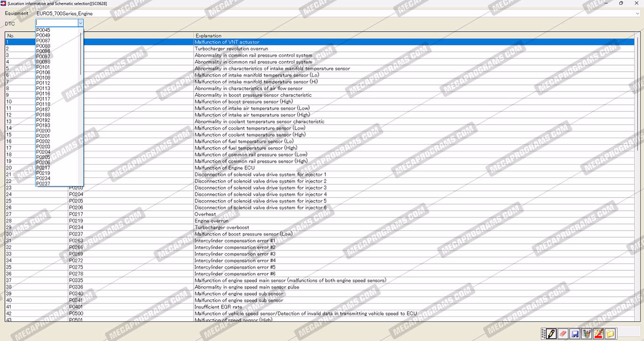Screen dimensions: 644x341
Task: Click the application icon in title bar
Action: tap(4, 3)
